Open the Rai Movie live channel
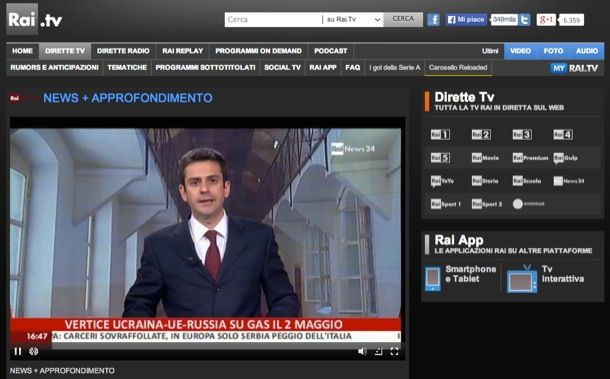Screen dimensions: 610x379 [485, 158]
